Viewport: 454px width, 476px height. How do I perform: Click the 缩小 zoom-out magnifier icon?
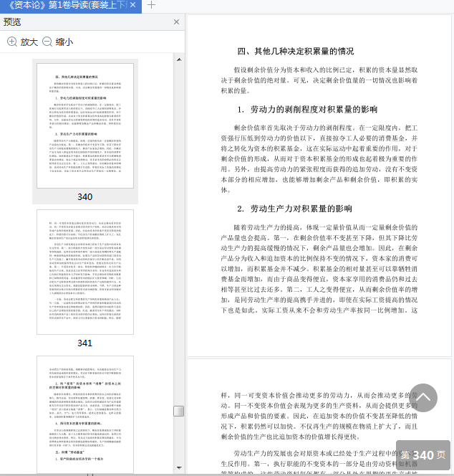[47, 42]
